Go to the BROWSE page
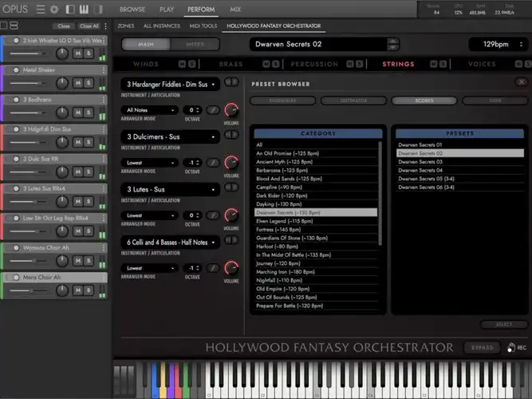 coord(132,10)
